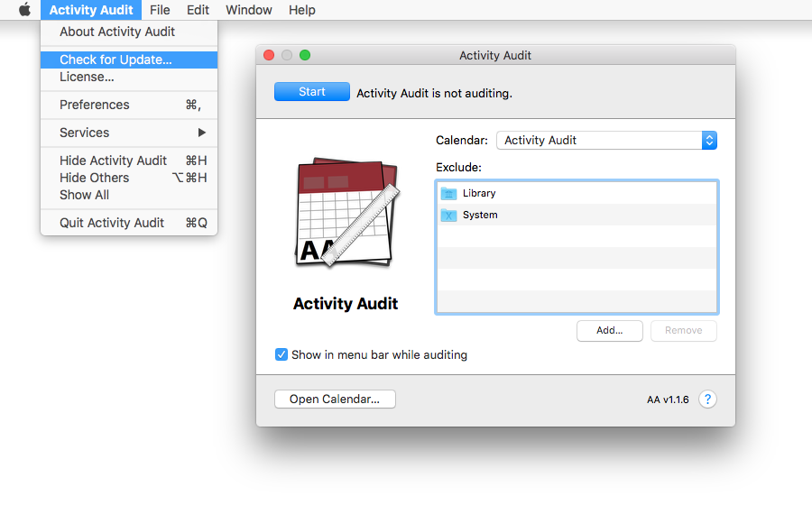
Task: Open Preferences from the menu
Action: click(129, 105)
